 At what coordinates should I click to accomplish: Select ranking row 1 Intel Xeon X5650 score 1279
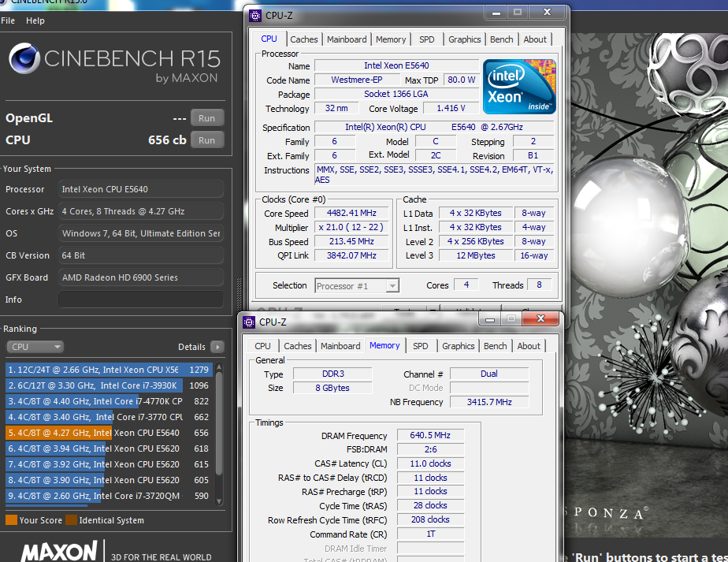(x=109, y=370)
